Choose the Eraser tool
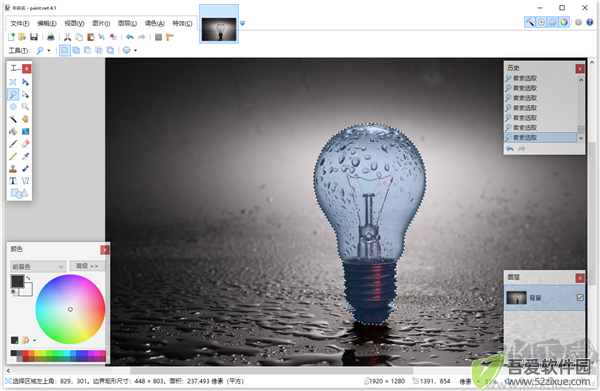Viewport: 600px width, 391px height. [x=25, y=143]
